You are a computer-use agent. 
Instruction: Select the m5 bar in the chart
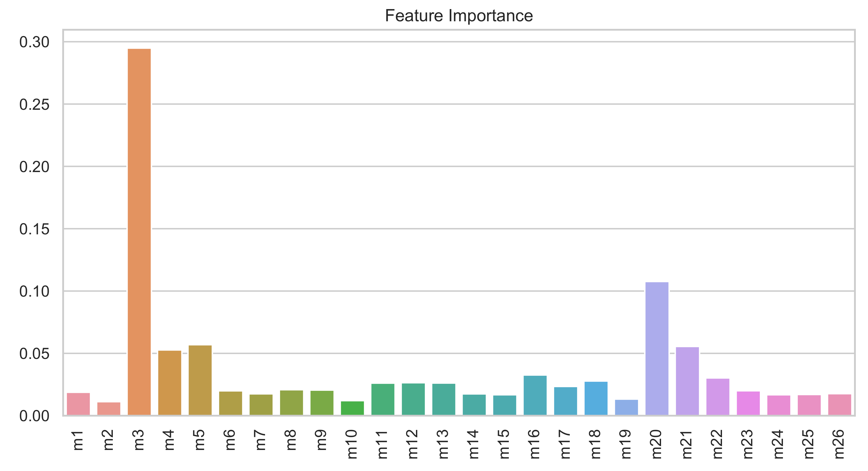[x=200, y=380]
